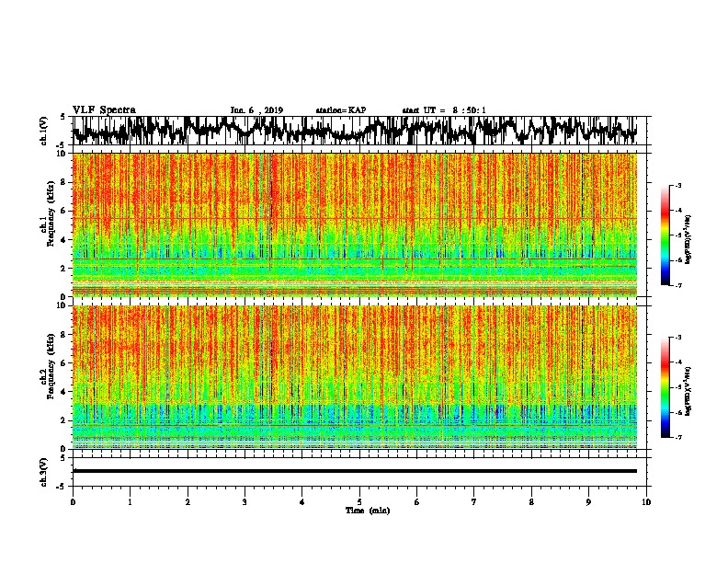Click the 2 kHz tick on ch.2 frequency axis
The width and height of the screenshot is (728, 563).
point(63,420)
